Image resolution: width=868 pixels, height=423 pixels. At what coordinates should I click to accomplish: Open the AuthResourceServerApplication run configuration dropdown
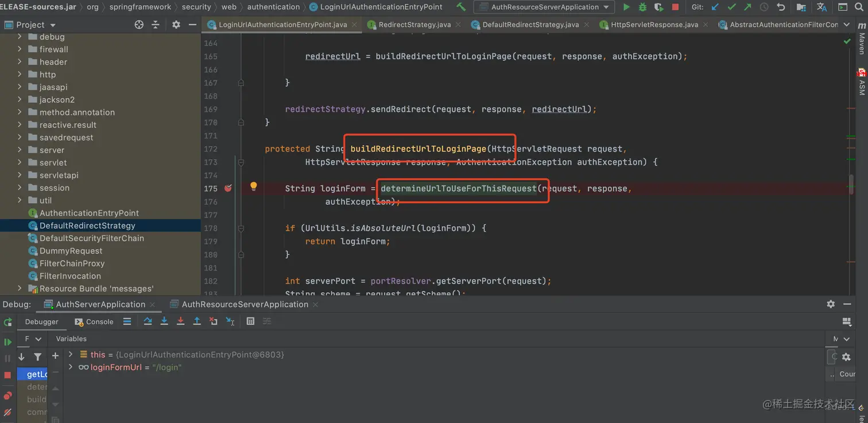(544, 7)
